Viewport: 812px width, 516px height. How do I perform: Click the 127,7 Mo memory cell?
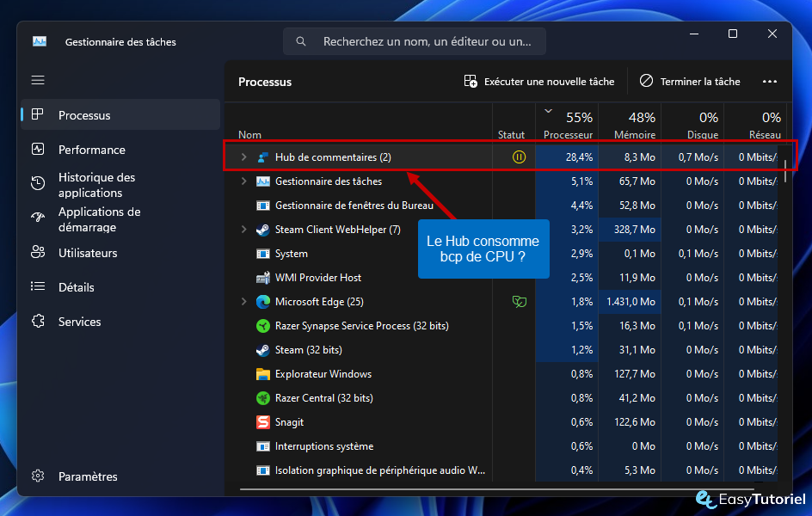coord(630,374)
